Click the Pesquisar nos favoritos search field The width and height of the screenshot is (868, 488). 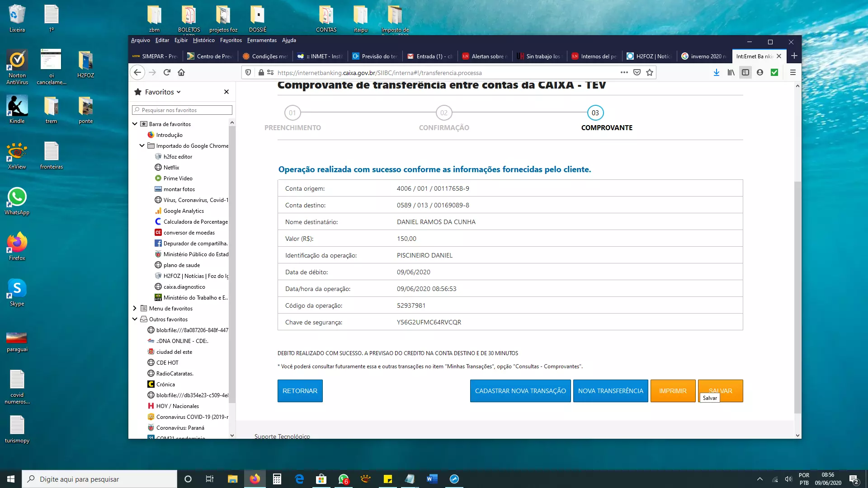[182, 110]
